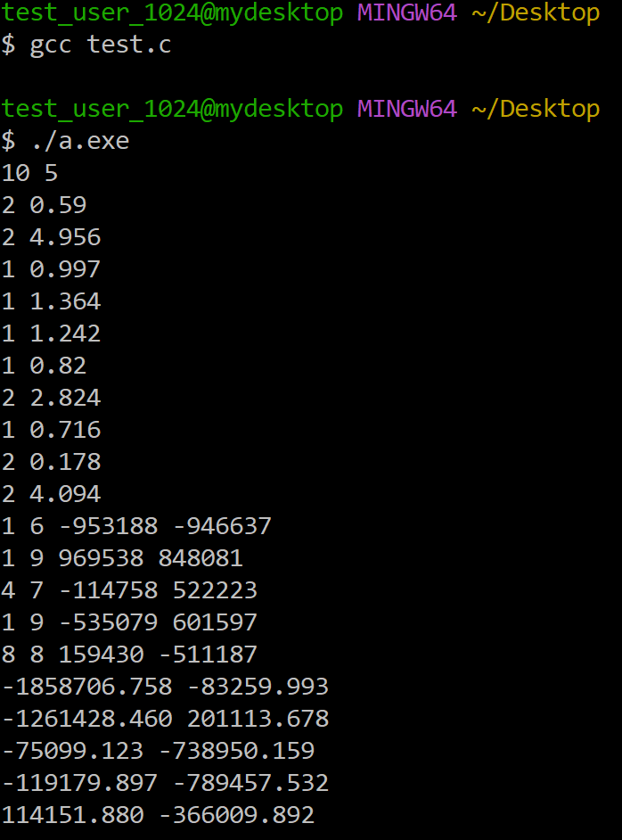Image resolution: width=622 pixels, height=840 pixels.
Task: Click the line '1 9 -535079 601597'
Action: 129,623
